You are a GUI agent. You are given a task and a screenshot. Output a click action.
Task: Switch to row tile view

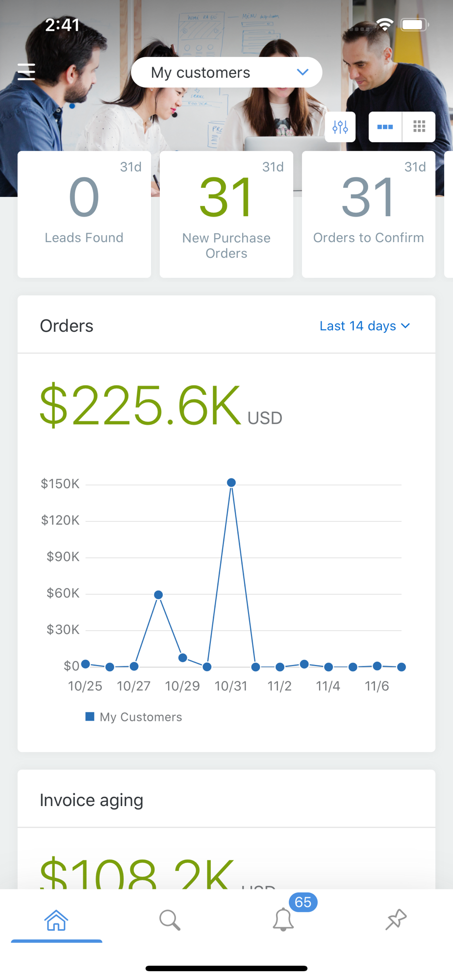[385, 127]
